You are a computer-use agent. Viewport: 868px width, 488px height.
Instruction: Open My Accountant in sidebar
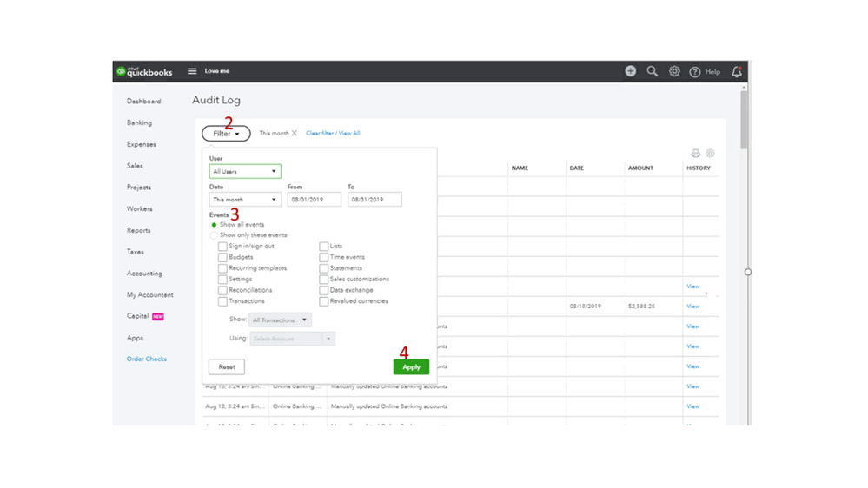150,295
